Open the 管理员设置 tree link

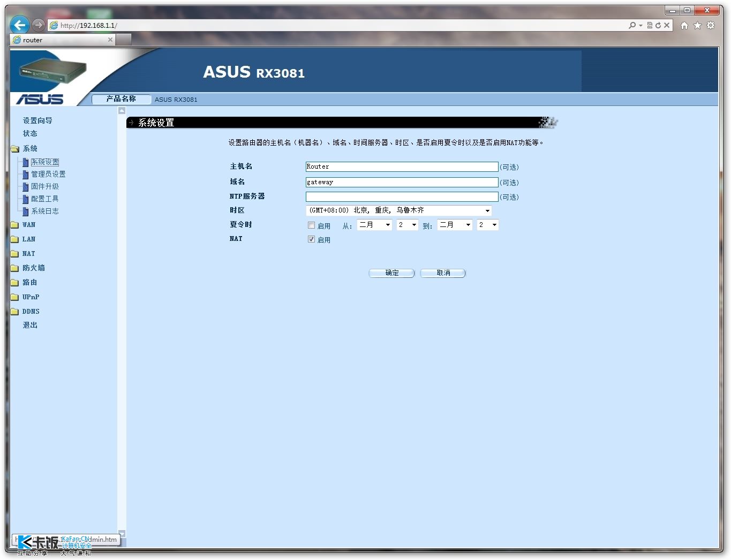48,175
